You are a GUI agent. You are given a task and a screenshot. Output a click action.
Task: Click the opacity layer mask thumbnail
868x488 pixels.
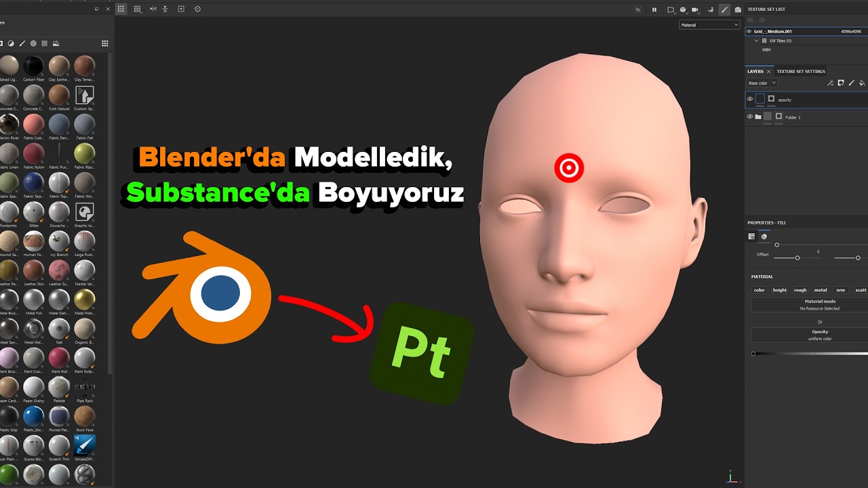click(x=772, y=99)
